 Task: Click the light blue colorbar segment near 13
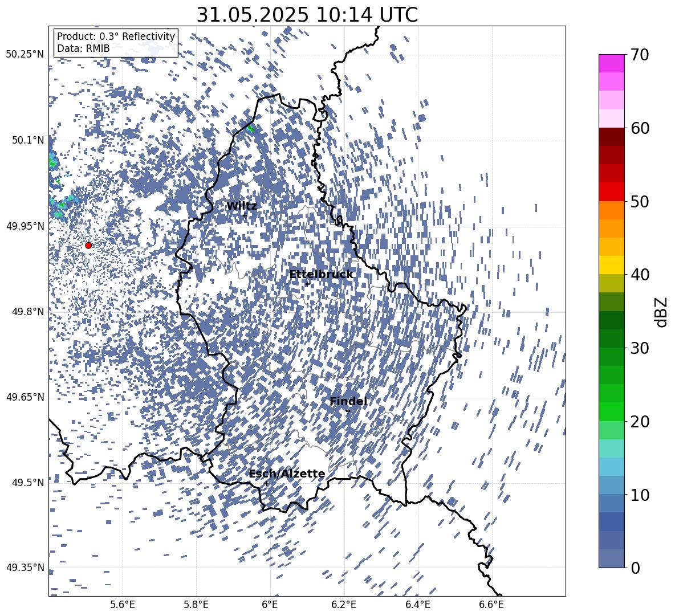611,467
